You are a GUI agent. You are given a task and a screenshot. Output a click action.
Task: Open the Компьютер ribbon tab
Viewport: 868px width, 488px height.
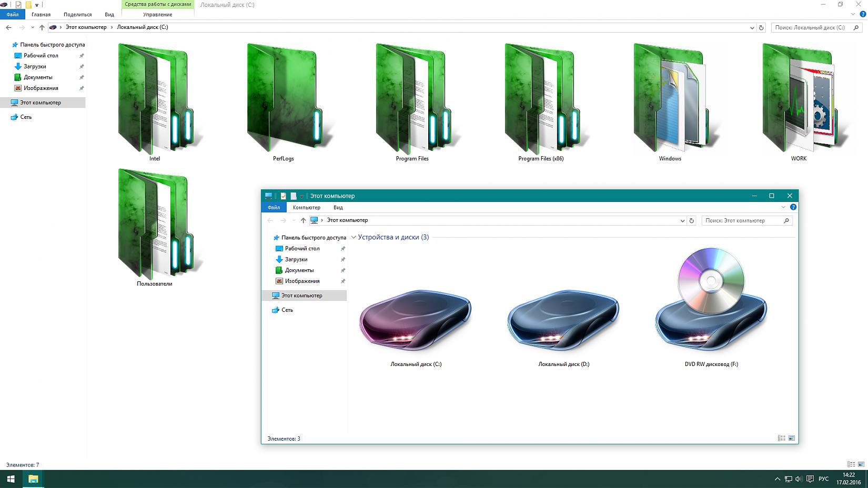coord(307,207)
